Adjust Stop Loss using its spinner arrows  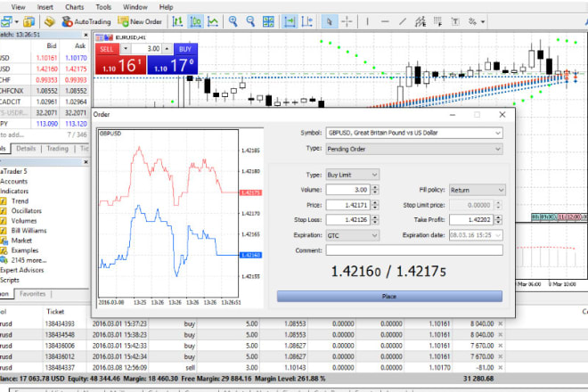point(375,220)
